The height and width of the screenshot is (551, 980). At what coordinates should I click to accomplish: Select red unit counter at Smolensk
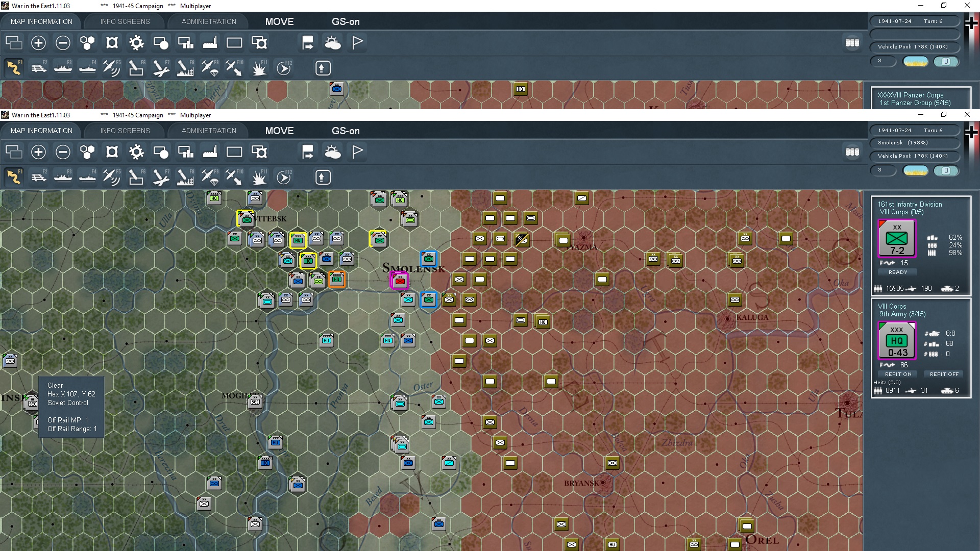(x=400, y=280)
